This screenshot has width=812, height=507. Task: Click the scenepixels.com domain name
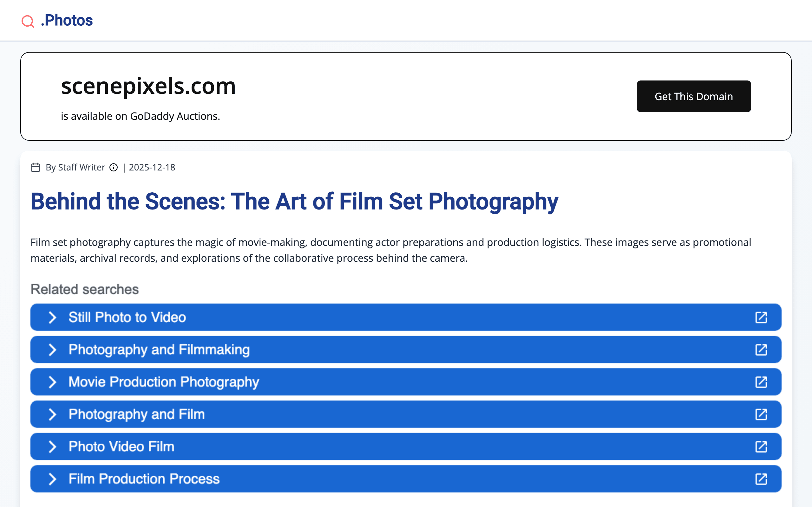[148, 86]
